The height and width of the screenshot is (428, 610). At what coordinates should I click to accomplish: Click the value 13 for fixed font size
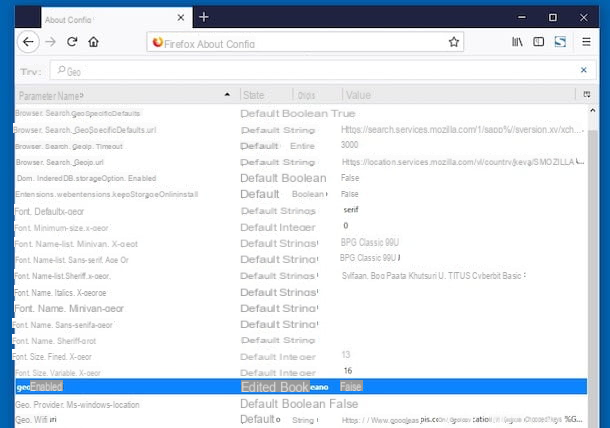point(345,354)
